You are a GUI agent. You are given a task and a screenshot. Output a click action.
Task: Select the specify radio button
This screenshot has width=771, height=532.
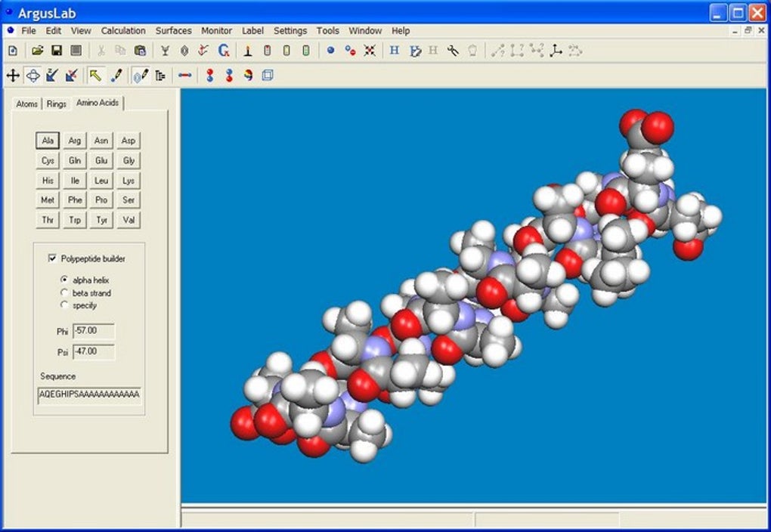[64, 305]
